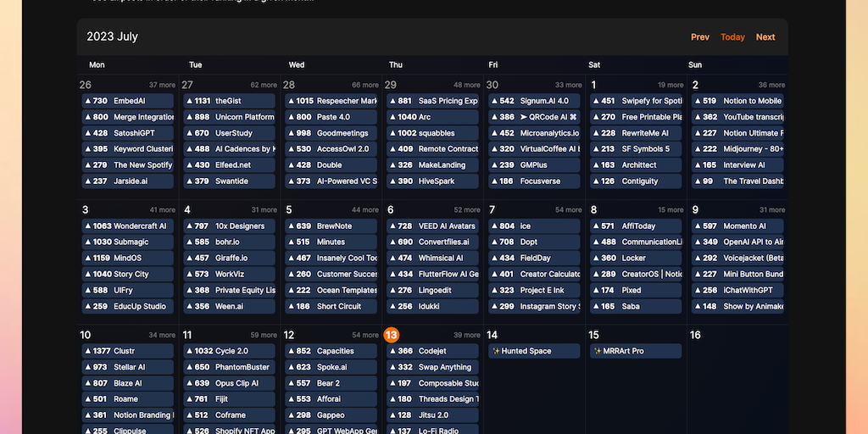Click the upvote triangle beside EmbedAI
868x434 pixels.
[87, 101]
